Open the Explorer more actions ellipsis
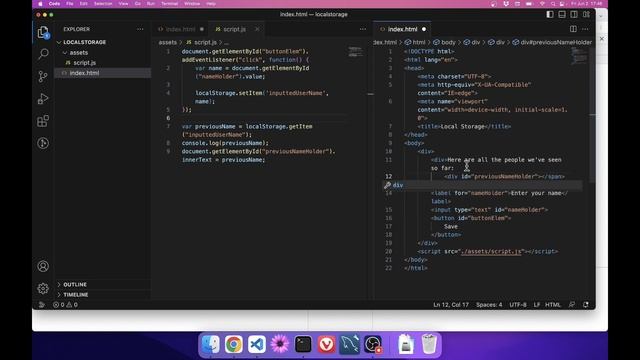This screenshot has height=360, width=640. [140, 29]
